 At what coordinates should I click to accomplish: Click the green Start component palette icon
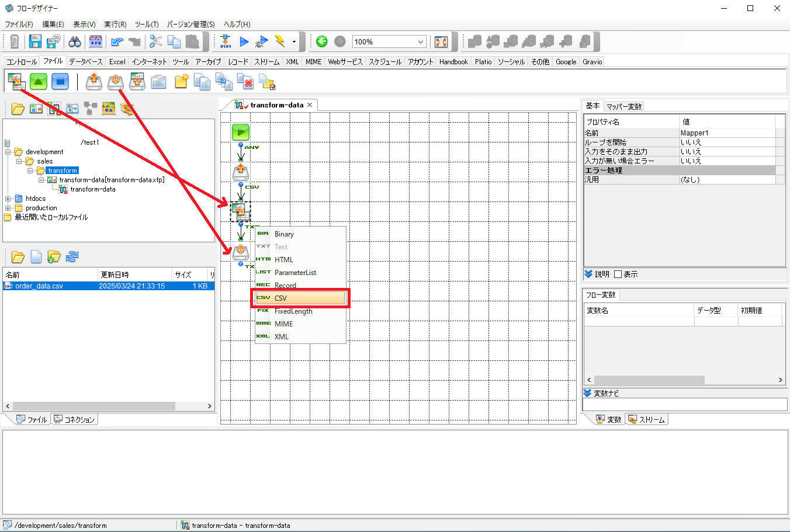tap(39, 81)
